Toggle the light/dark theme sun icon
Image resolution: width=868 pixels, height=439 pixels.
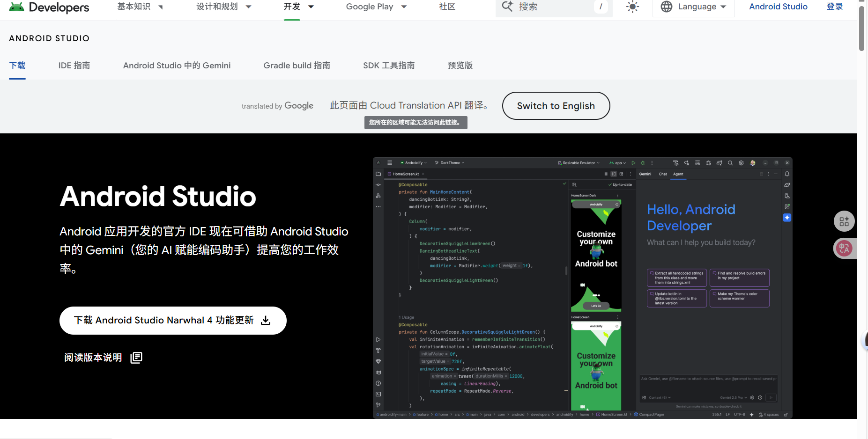632,7
